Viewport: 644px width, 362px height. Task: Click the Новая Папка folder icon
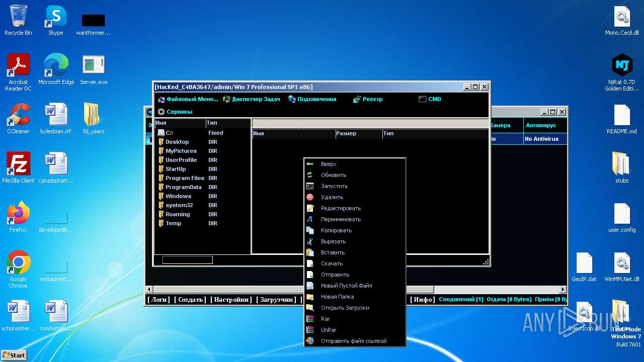tap(310, 297)
